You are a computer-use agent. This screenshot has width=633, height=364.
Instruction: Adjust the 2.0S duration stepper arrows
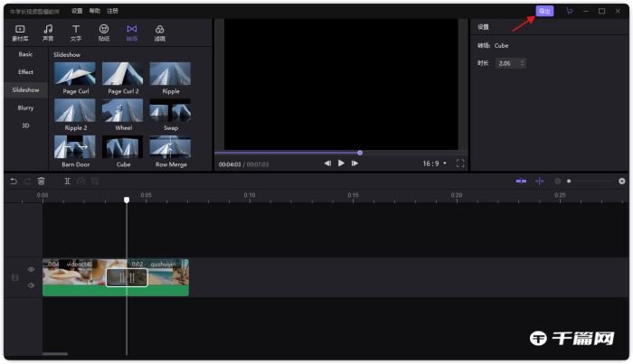tap(522, 63)
